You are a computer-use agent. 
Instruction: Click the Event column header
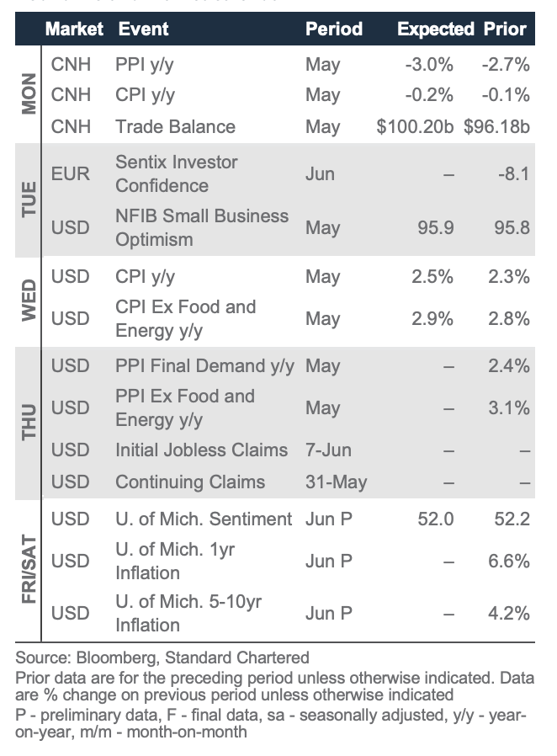click(x=144, y=29)
